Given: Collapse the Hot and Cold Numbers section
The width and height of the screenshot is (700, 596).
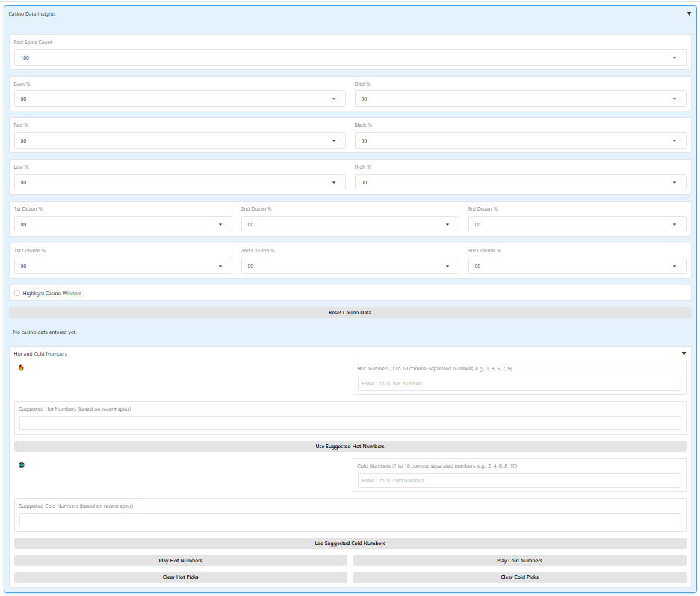Looking at the screenshot, I should 684,353.
